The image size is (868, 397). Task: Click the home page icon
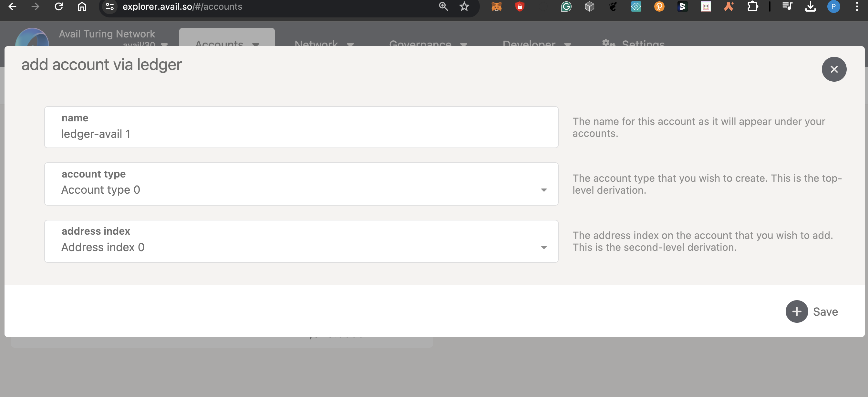pyautogui.click(x=82, y=6)
